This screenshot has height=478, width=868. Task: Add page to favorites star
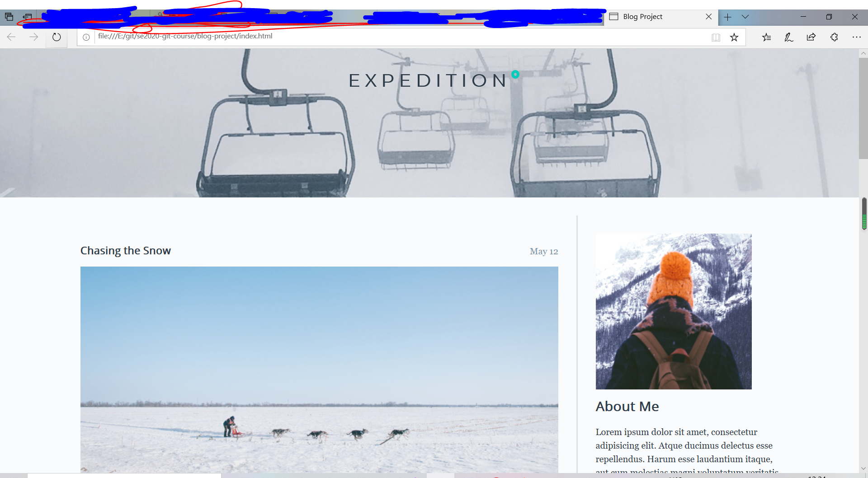click(x=734, y=37)
